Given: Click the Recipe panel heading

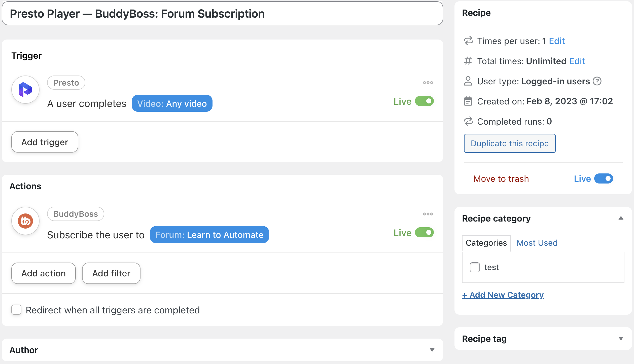Looking at the screenshot, I should (476, 13).
